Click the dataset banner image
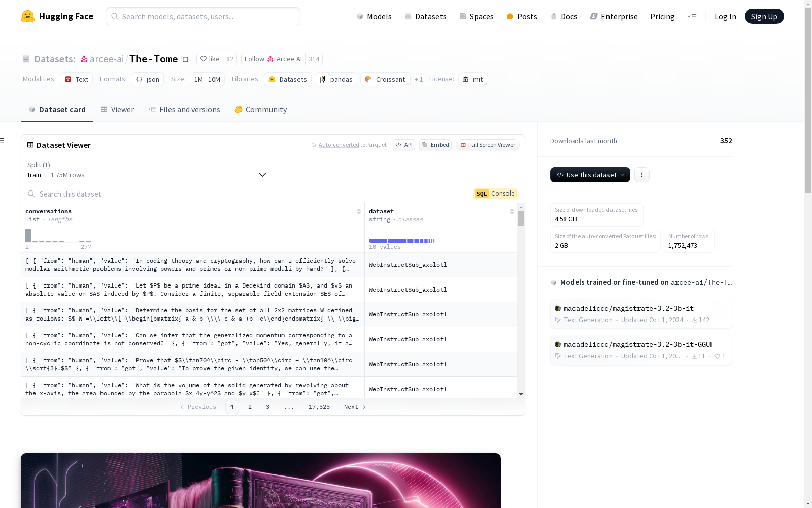This screenshot has width=812, height=508. point(261,481)
